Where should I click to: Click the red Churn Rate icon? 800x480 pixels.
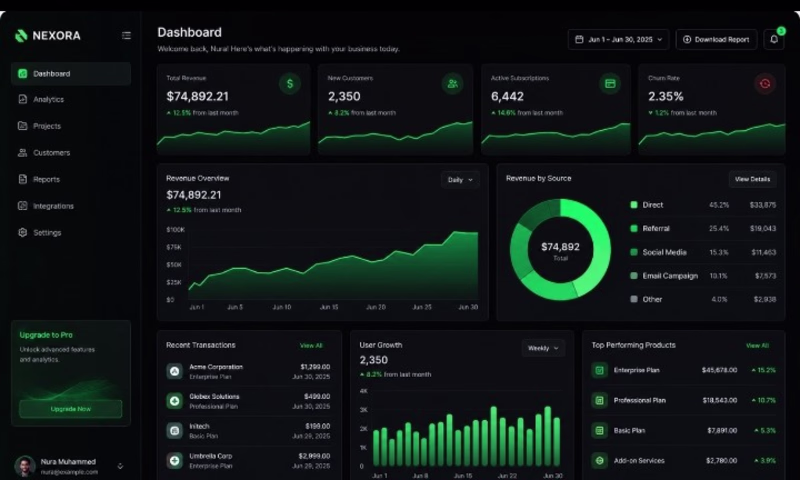(x=765, y=84)
